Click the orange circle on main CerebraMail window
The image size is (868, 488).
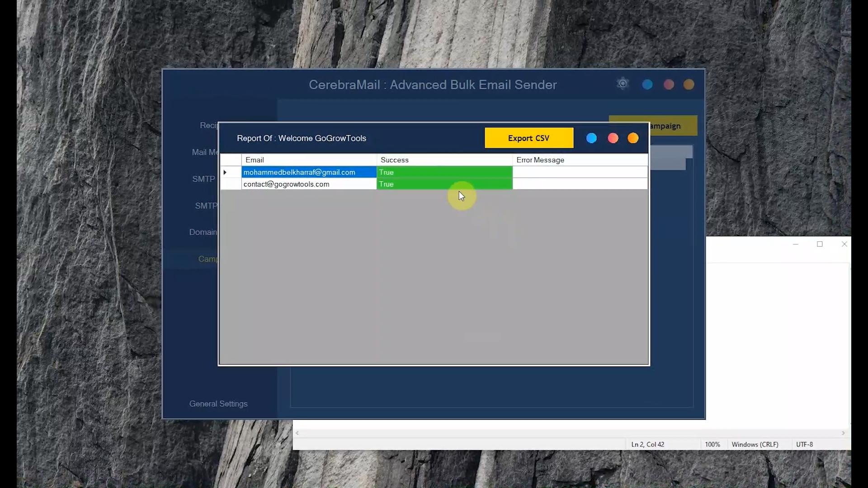click(689, 84)
